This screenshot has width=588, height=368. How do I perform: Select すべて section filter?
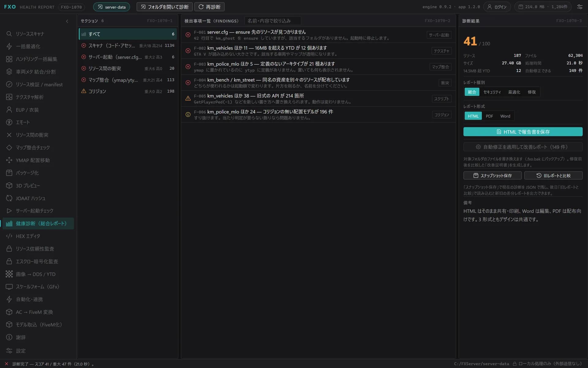[128, 34]
